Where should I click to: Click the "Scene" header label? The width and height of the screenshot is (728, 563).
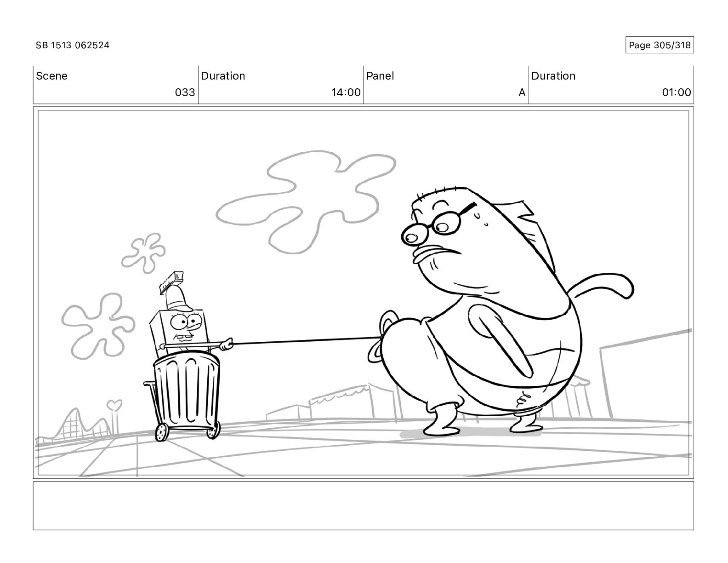click(x=51, y=76)
